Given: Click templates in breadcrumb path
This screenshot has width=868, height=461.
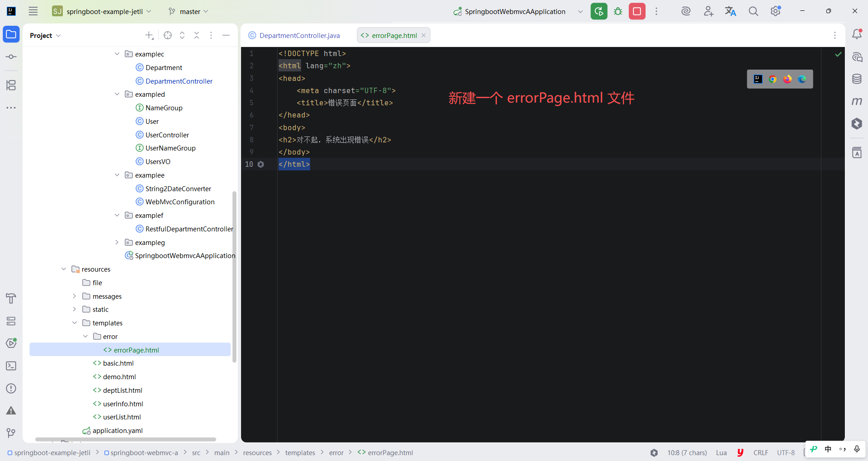Looking at the screenshot, I should tap(300, 452).
